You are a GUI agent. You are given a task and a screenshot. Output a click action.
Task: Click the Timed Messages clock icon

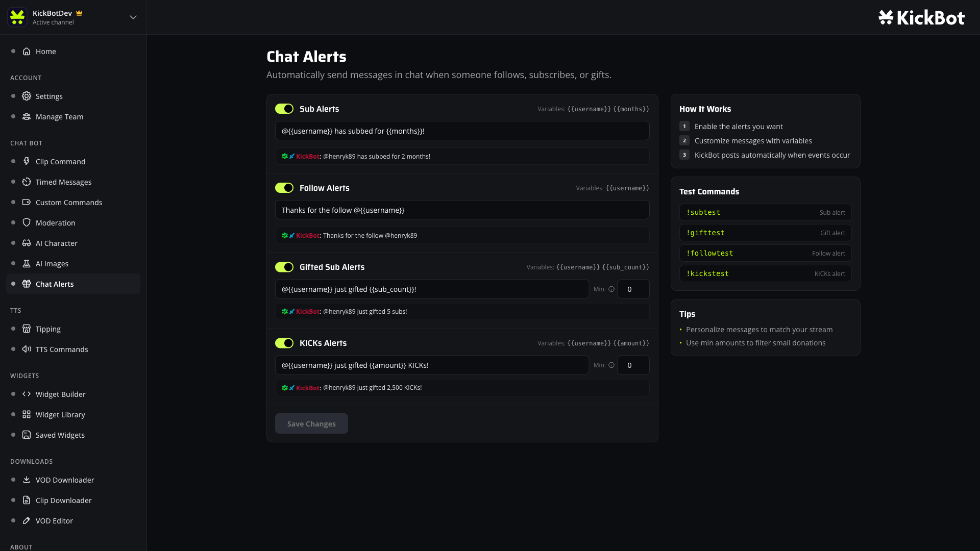pyautogui.click(x=27, y=182)
